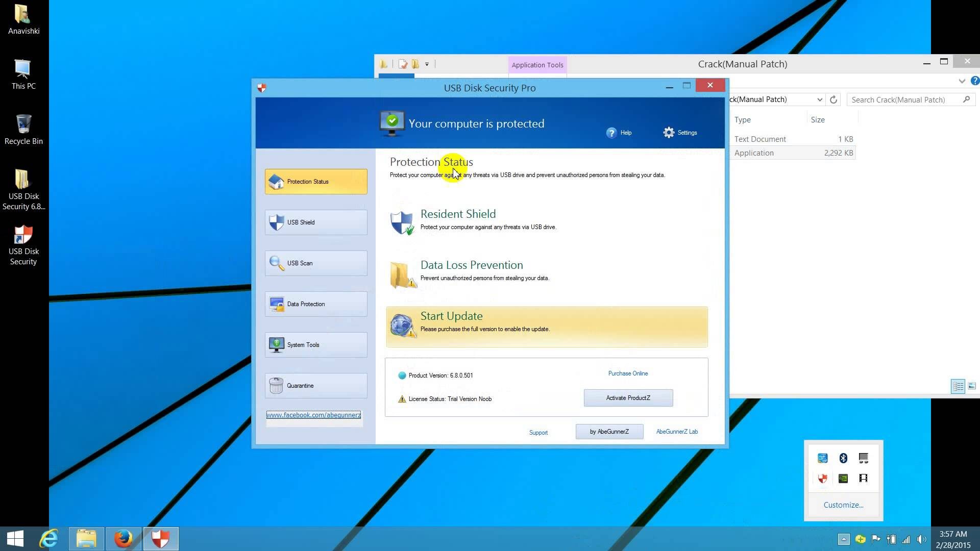The width and height of the screenshot is (980, 551).
Task: Click the Purchase Online link
Action: (628, 373)
